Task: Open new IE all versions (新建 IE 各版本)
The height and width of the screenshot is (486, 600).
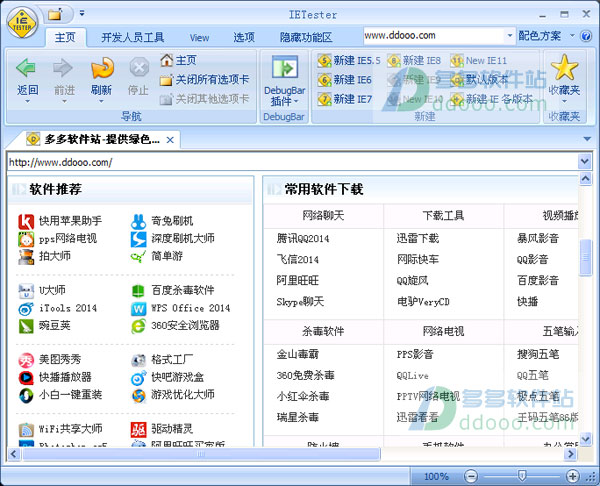Action: click(x=491, y=99)
